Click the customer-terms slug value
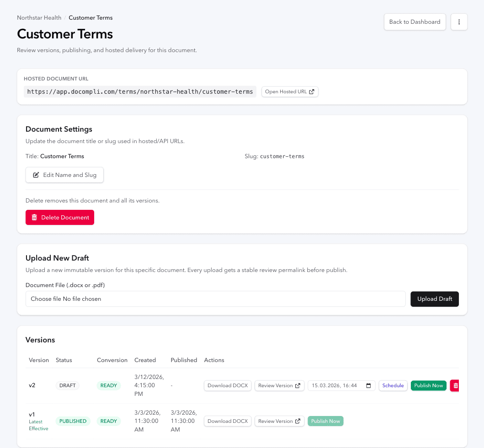The height and width of the screenshot is (448, 484). [x=282, y=156]
